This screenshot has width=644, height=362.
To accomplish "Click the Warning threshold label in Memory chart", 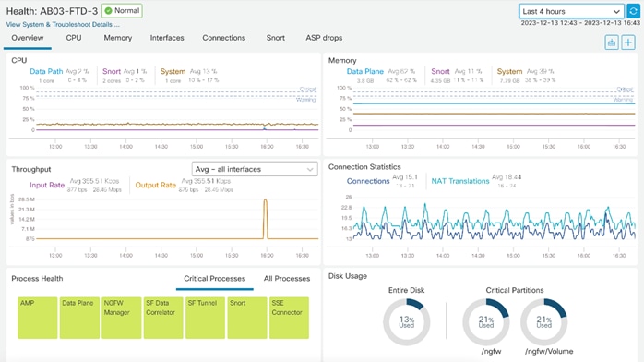I will click(623, 100).
